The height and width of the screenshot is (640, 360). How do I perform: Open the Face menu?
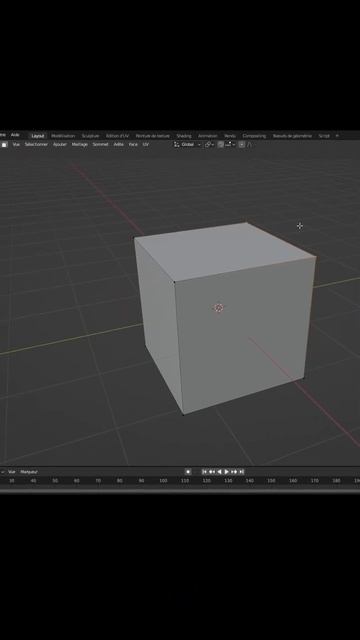[x=133, y=144]
